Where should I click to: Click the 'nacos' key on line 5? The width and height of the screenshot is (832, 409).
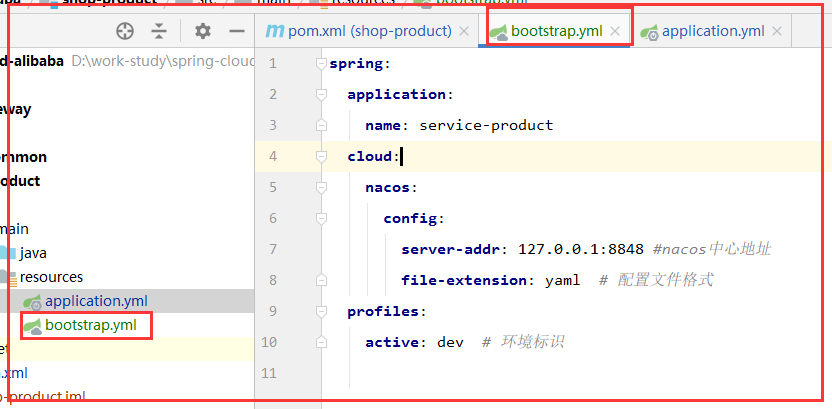[387, 188]
